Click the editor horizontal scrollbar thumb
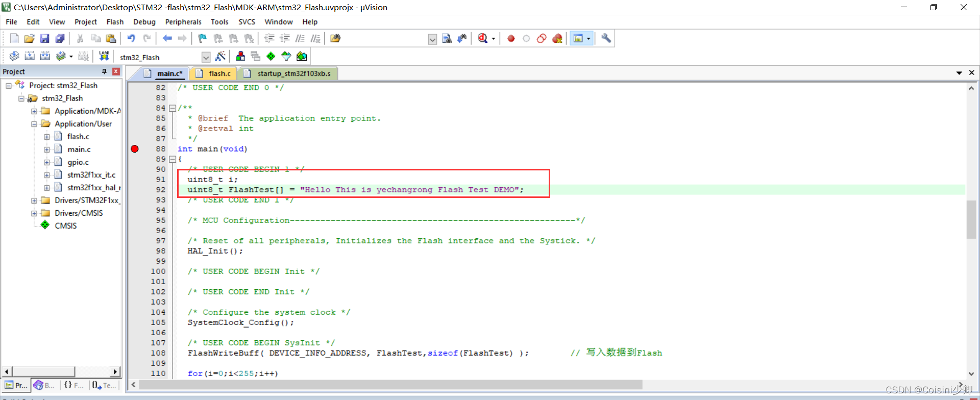The width and height of the screenshot is (980, 400). click(x=390, y=385)
